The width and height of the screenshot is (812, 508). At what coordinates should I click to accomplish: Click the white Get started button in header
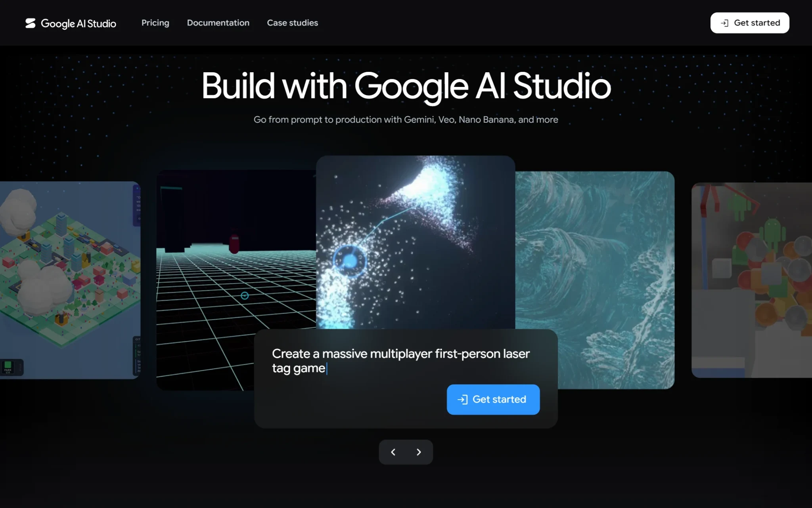[x=750, y=23]
